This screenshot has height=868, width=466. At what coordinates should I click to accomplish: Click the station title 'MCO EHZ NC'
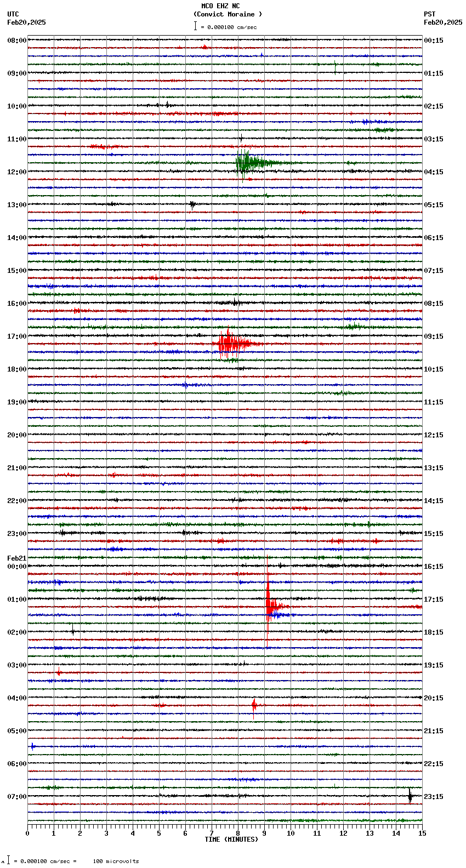pyautogui.click(x=220, y=6)
